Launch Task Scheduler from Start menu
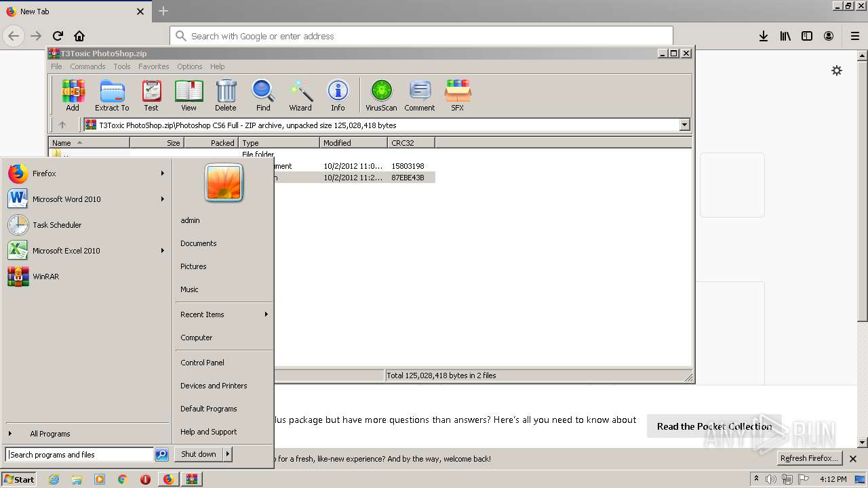The height and width of the screenshot is (488, 868). [85, 225]
